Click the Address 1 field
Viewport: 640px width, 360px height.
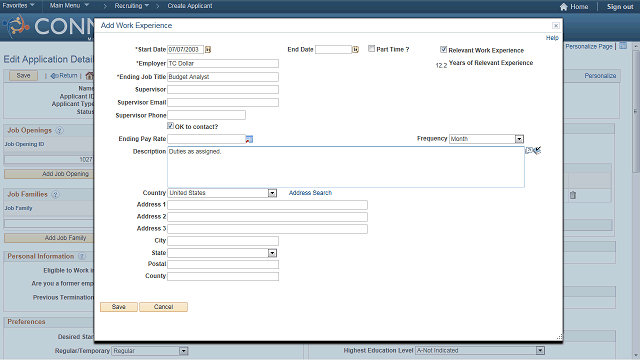pos(267,205)
